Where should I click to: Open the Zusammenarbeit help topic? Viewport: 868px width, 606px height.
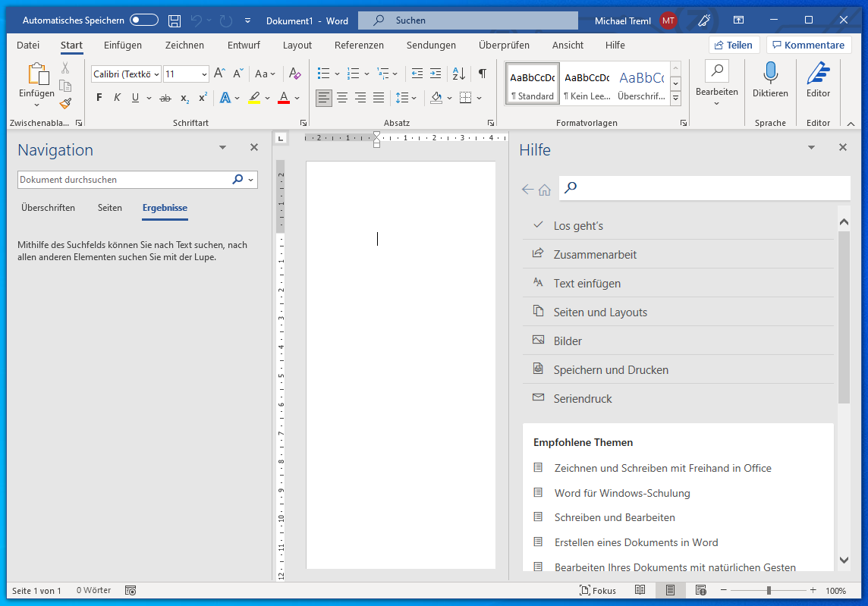678,254
